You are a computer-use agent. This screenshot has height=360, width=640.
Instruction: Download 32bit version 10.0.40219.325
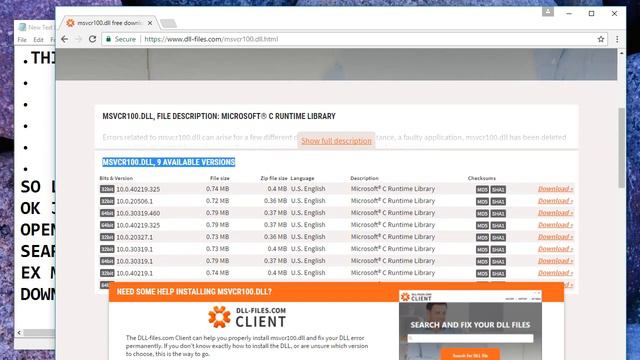[x=556, y=189]
